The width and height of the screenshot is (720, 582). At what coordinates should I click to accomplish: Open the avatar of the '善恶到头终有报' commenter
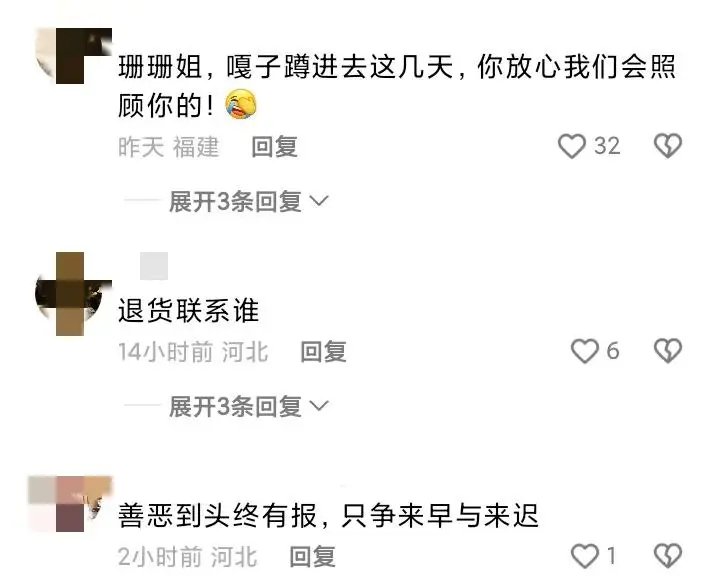(x=70, y=504)
